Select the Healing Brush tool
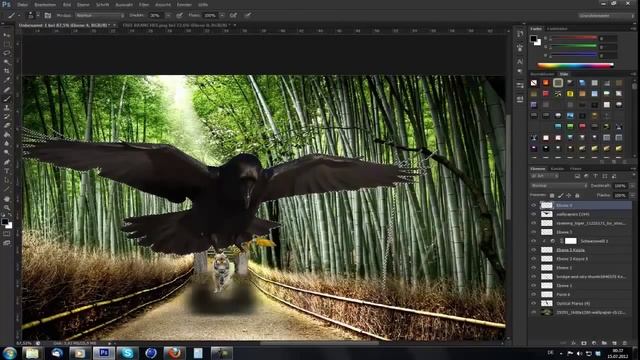 7,90
